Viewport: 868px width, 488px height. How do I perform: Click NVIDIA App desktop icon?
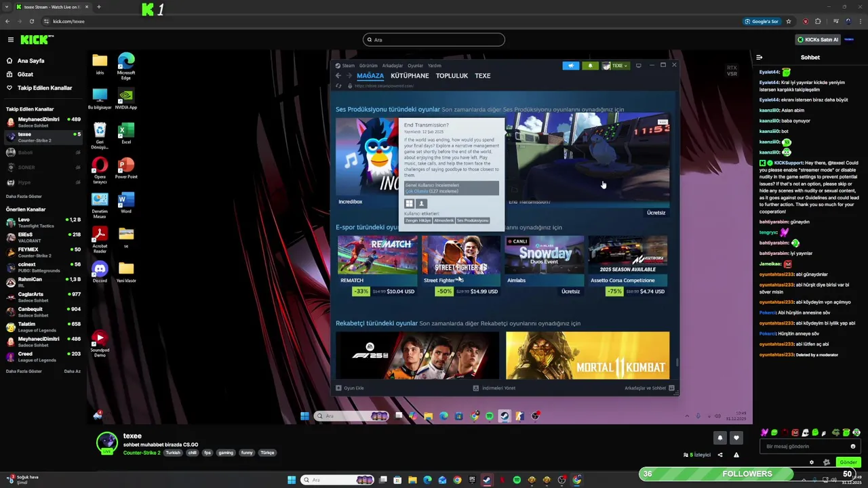point(125,99)
